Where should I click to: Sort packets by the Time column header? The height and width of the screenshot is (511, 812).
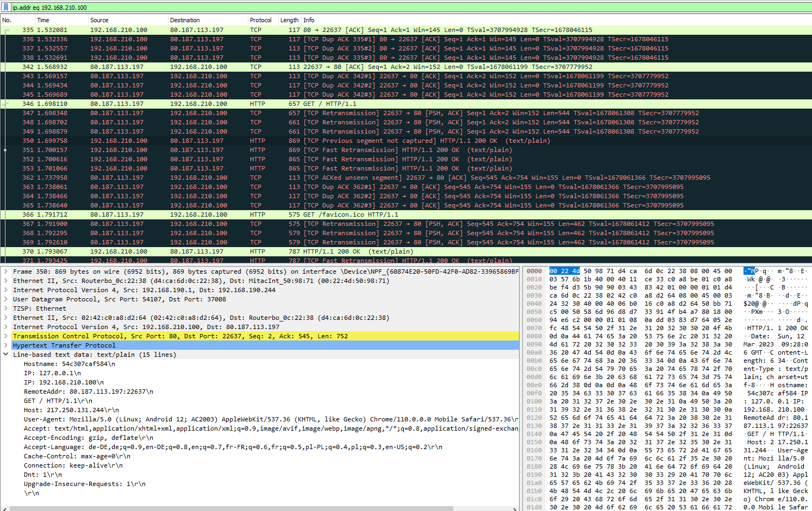[43, 20]
